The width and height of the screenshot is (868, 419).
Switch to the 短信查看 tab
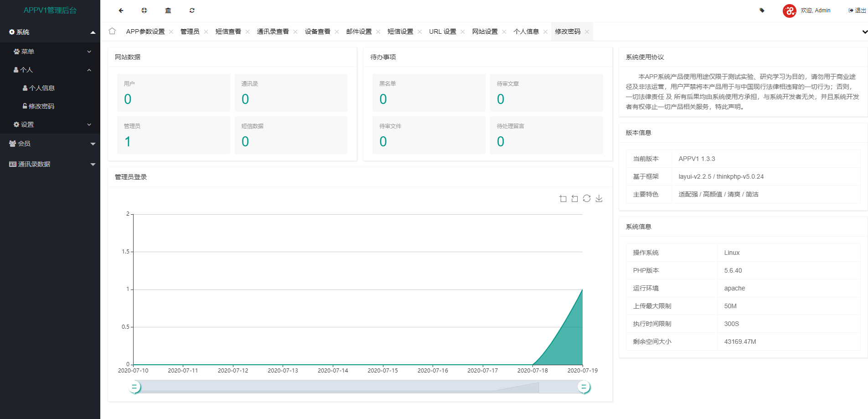228,31
